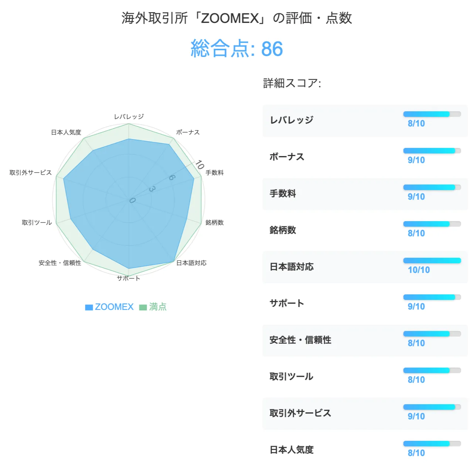The image size is (476, 466).
Task: Select the 日本人気度 label in score list
Action: pos(292,450)
